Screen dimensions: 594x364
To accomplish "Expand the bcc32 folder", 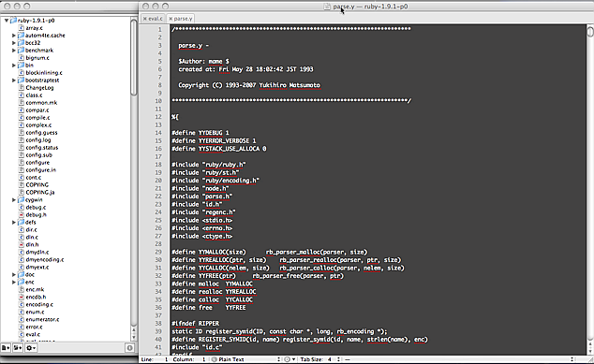I will (14, 43).
